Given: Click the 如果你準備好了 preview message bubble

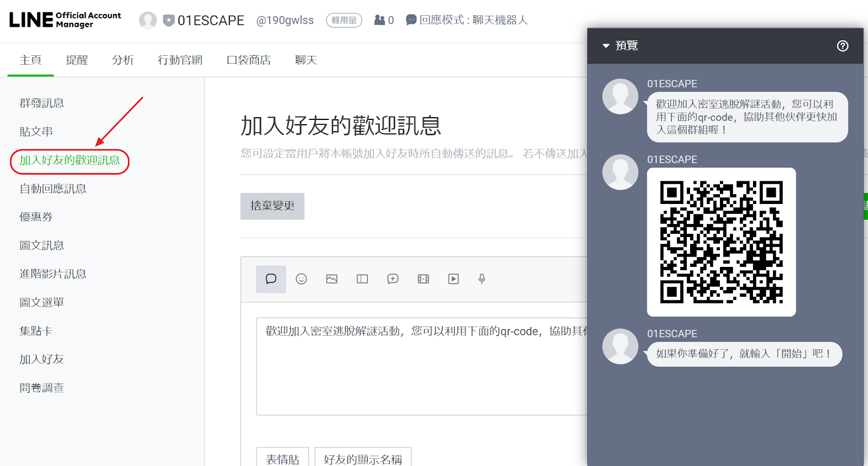Looking at the screenshot, I should pyautogui.click(x=744, y=354).
